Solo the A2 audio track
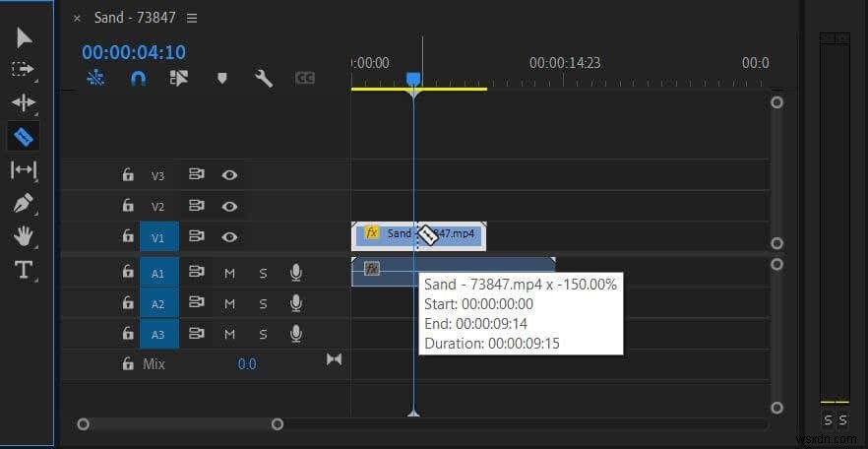Viewport: 868px width, 449px height. pos(264,304)
